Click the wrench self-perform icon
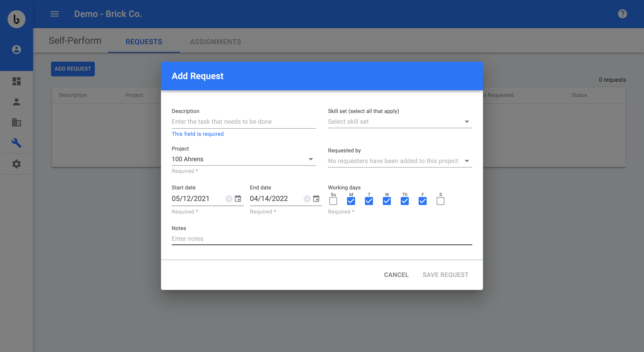This screenshot has height=352, width=644. coord(17,143)
